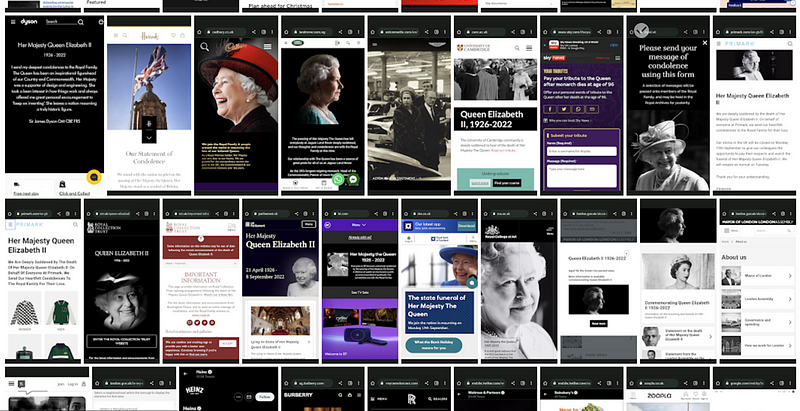Click the Sky tribute message text area
Image resolution: width=800 pixels, height=411 pixels.
pyautogui.click(x=582, y=176)
